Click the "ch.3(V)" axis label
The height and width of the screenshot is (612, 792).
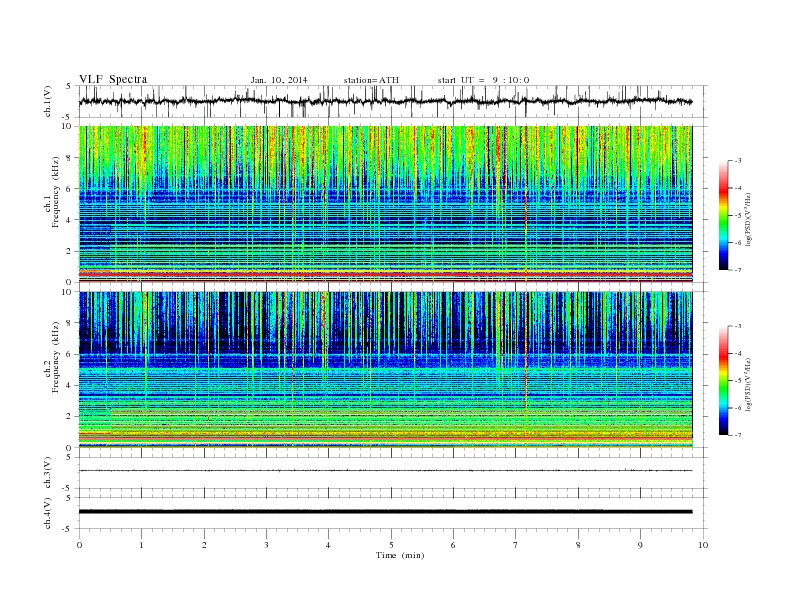pyautogui.click(x=48, y=473)
